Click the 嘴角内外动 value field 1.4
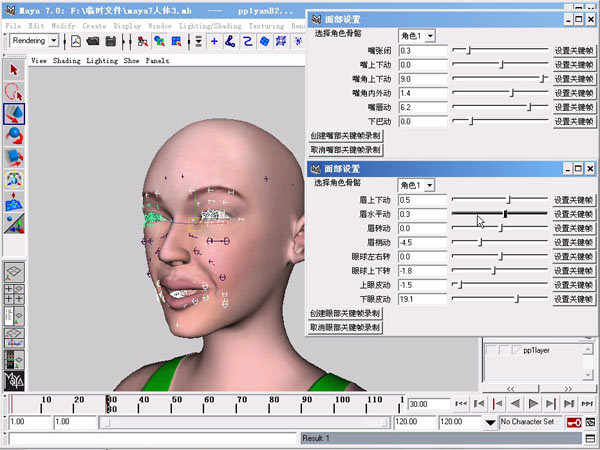 tap(423, 93)
